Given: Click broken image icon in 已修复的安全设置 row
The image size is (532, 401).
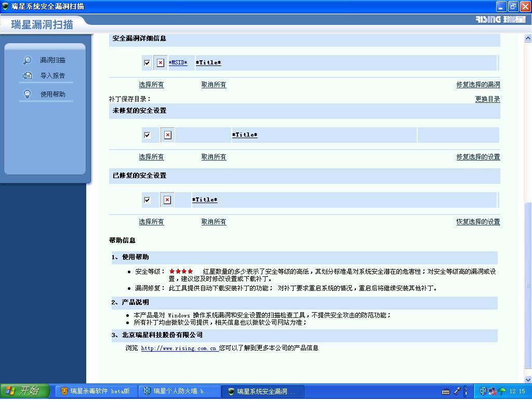Looking at the screenshot, I should pyautogui.click(x=167, y=200).
